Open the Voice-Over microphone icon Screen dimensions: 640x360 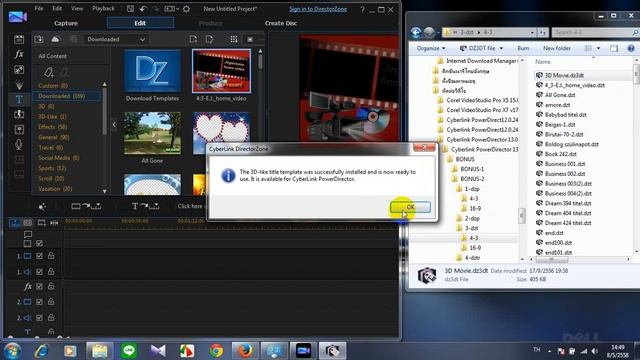[19, 144]
